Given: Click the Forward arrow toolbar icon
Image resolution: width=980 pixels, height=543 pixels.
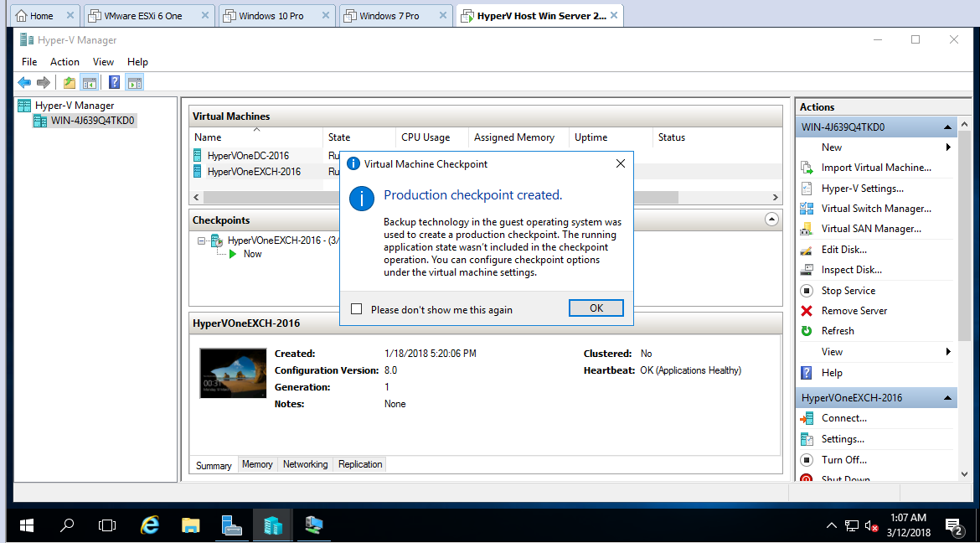Looking at the screenshot, I should (43, 82).
